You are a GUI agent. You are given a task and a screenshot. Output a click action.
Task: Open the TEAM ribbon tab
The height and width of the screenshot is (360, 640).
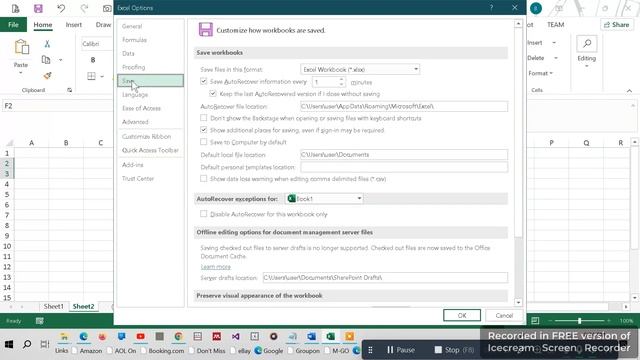tap(555, 25)
